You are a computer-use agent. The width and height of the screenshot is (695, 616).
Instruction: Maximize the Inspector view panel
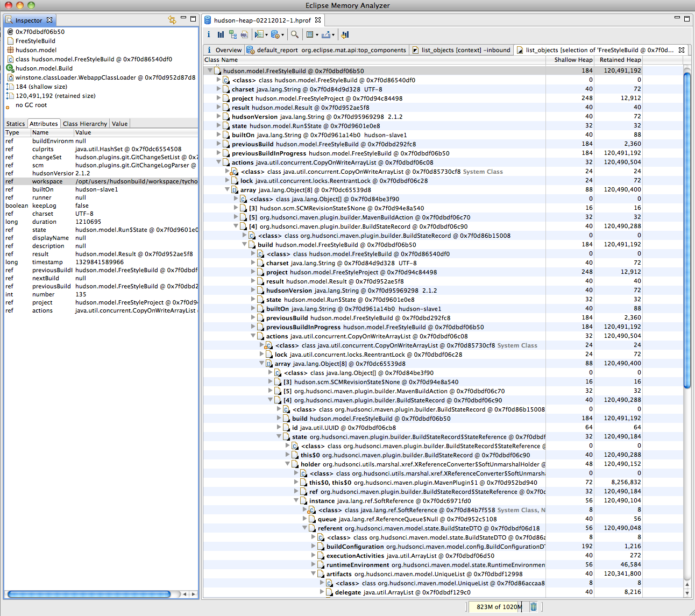click(x=194, y=19)
